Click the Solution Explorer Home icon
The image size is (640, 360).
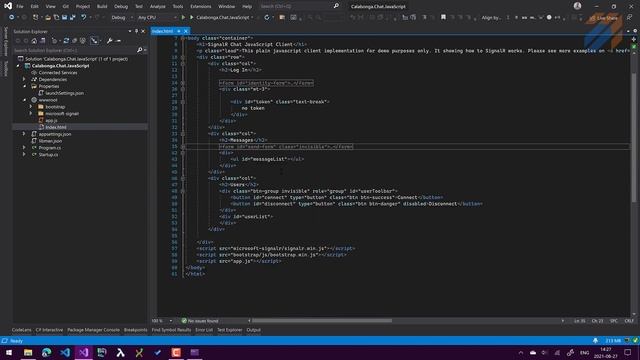point(34,41)
